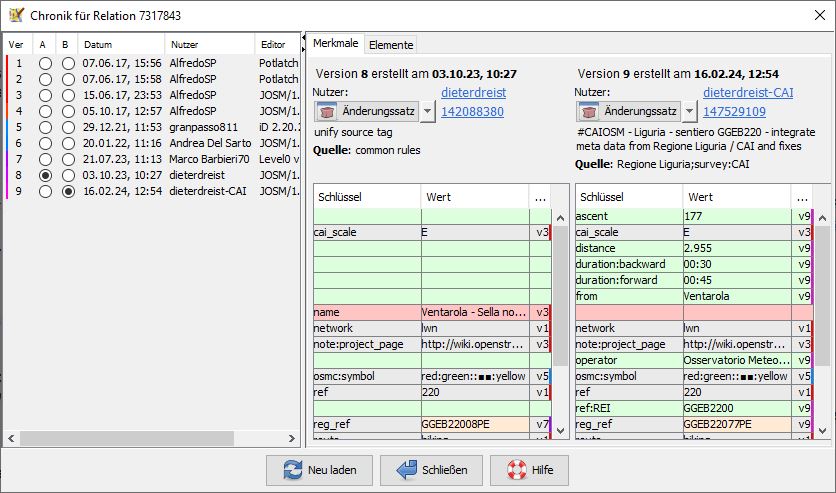Image resolution: width=836 pixels, height=493 pixels.
Task: Click the Hilfe button
Action: click(529, 470)
